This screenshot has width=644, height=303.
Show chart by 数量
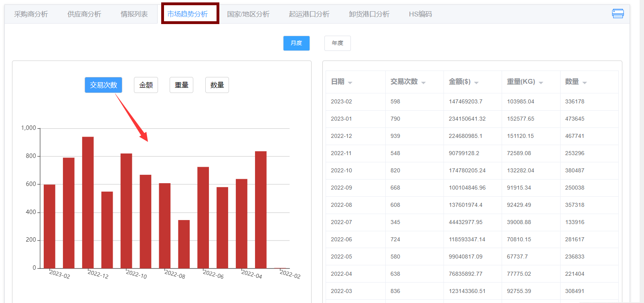point(217,85)
